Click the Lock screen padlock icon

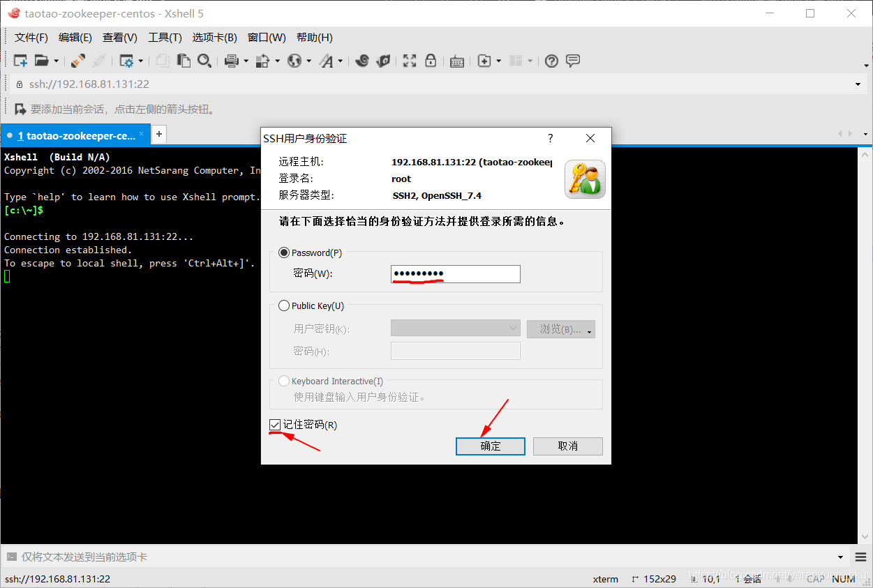[431, 61]
